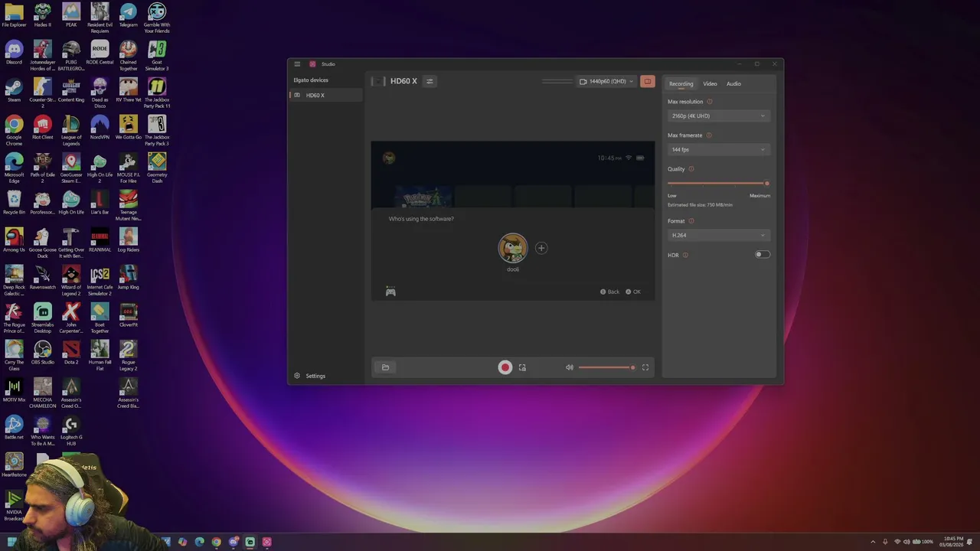This screenshot has width=980, height=551.
Task: Mute the speaker volume icon in Studio
Action: click(x=569, y=367)
